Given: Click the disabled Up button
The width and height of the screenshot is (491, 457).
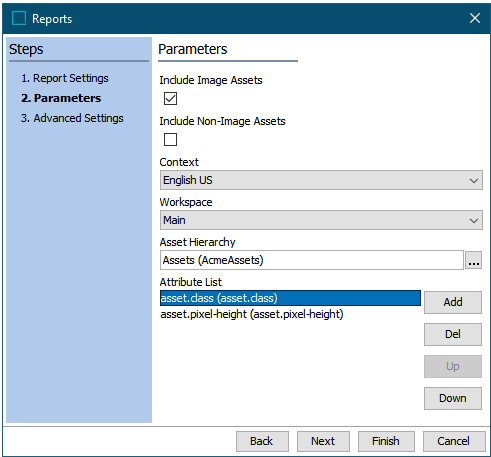Looking at the screenshot, I should [x=453, y=366].
